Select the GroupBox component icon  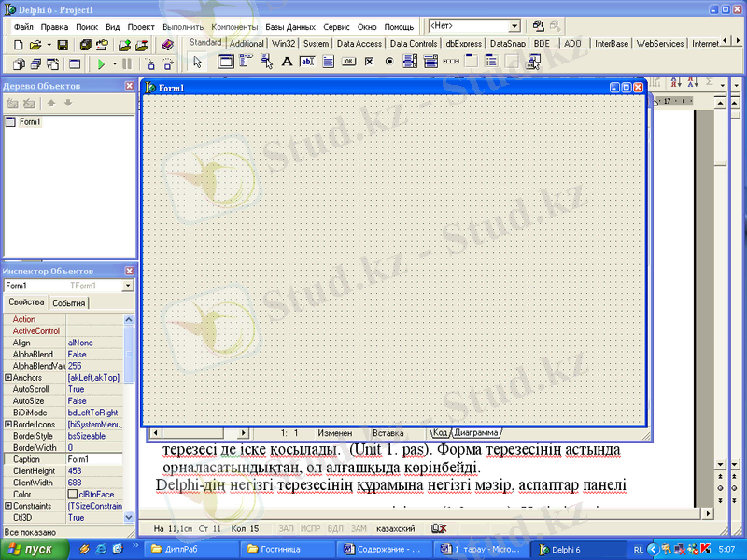(472, 62)
